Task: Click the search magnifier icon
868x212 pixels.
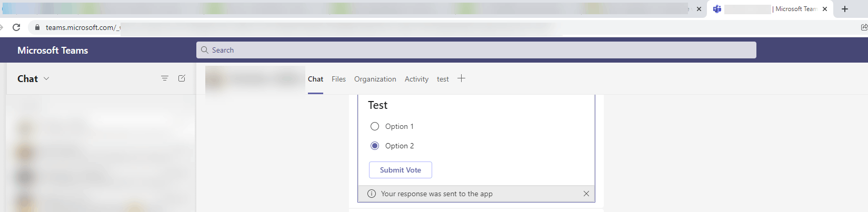Action: [205, 50]
